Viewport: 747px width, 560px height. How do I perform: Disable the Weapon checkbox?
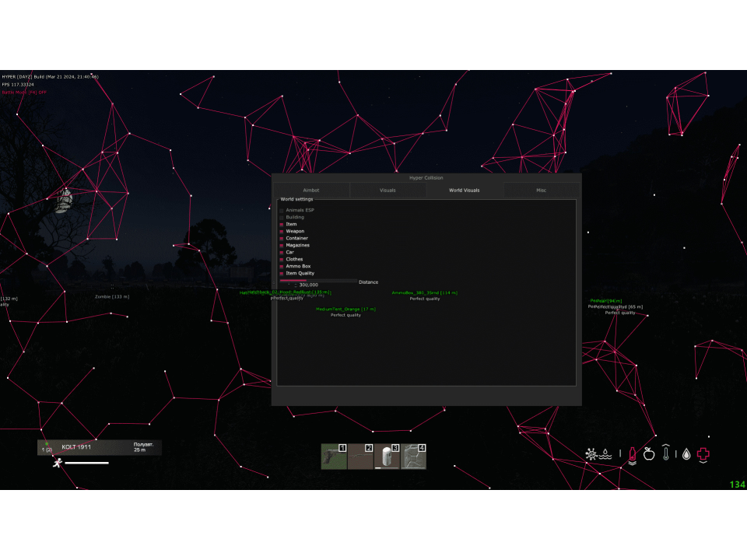click(x=282, y=232)
